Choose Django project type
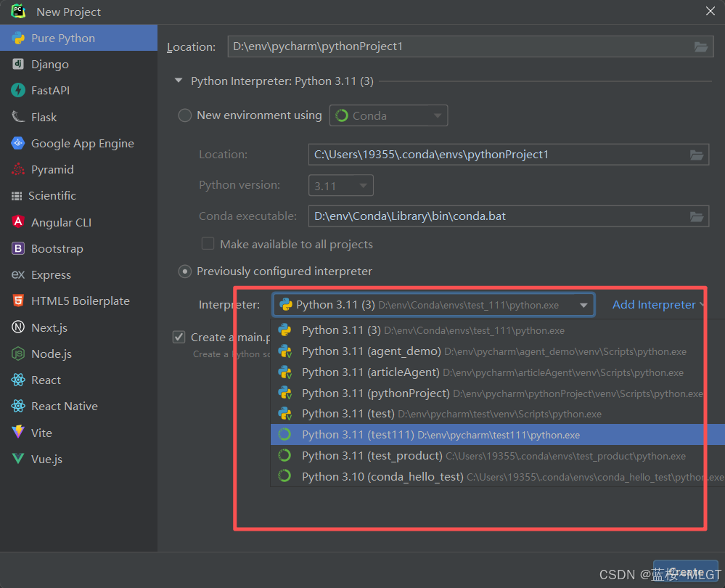 [78, 65]
